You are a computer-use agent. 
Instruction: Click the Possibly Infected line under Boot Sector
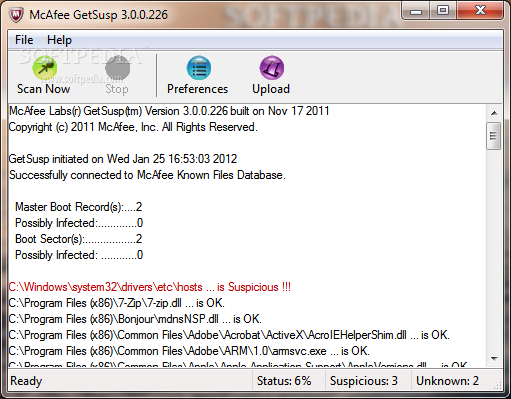pyautogui.click(x=79, y=255)
